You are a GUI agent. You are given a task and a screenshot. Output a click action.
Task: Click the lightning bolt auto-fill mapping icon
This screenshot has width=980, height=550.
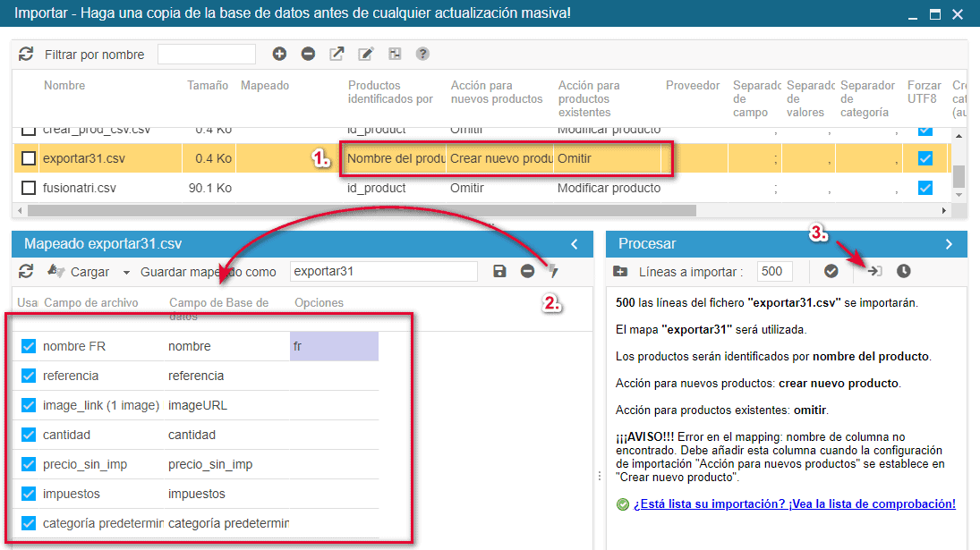553,271
